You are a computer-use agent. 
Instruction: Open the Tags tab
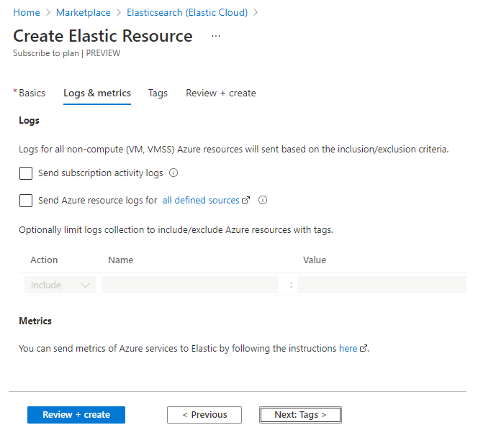(x=158, y=93)
